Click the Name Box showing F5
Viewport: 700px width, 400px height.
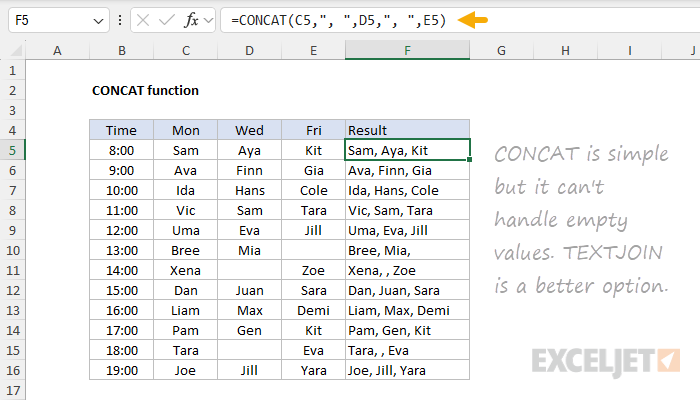coord(59,20)
